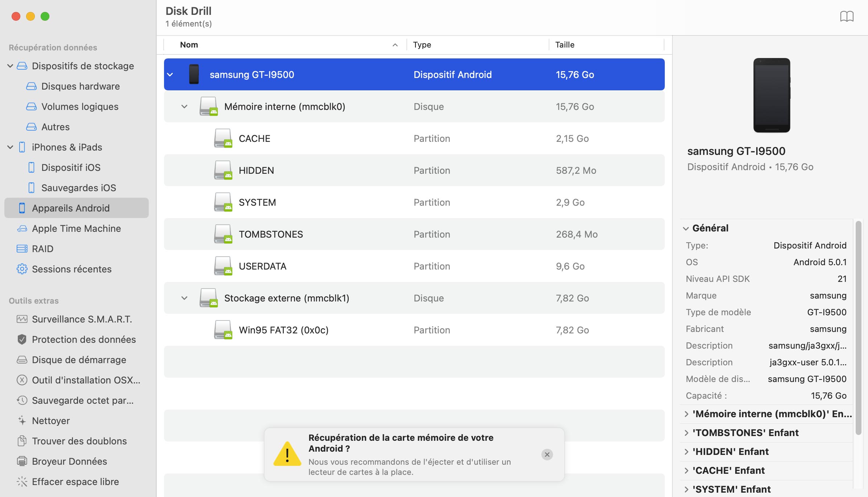868x497 pixels.
Task: Click the iPhones & iPads phone icon
Action: pos(22,147)
